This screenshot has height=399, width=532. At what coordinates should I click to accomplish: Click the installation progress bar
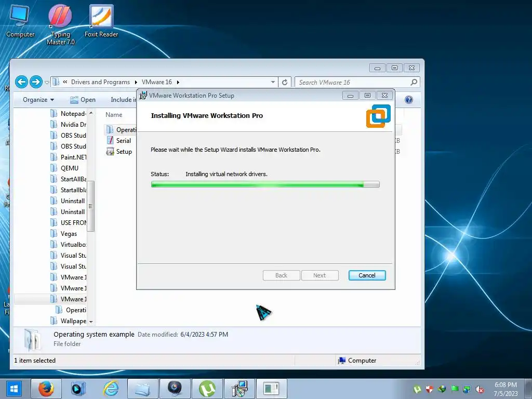click(265, 184)
